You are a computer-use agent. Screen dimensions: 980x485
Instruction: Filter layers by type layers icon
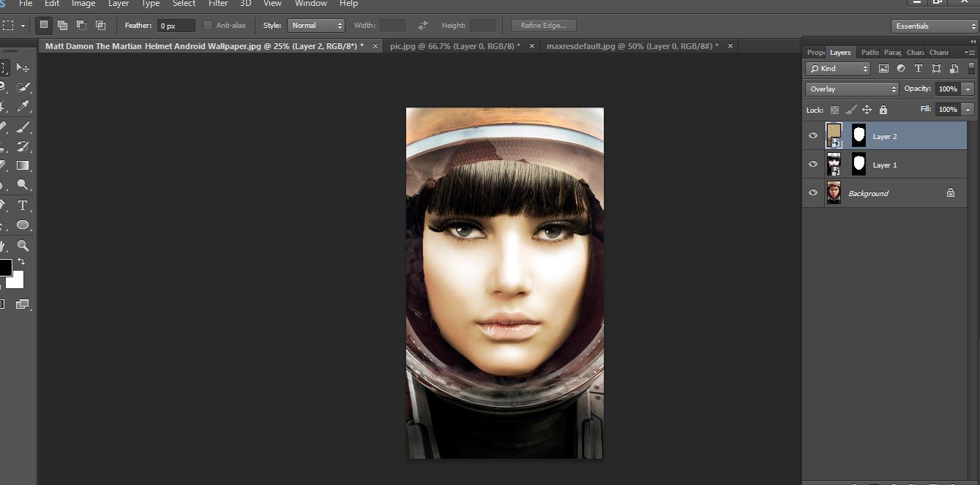pos(919,69)
